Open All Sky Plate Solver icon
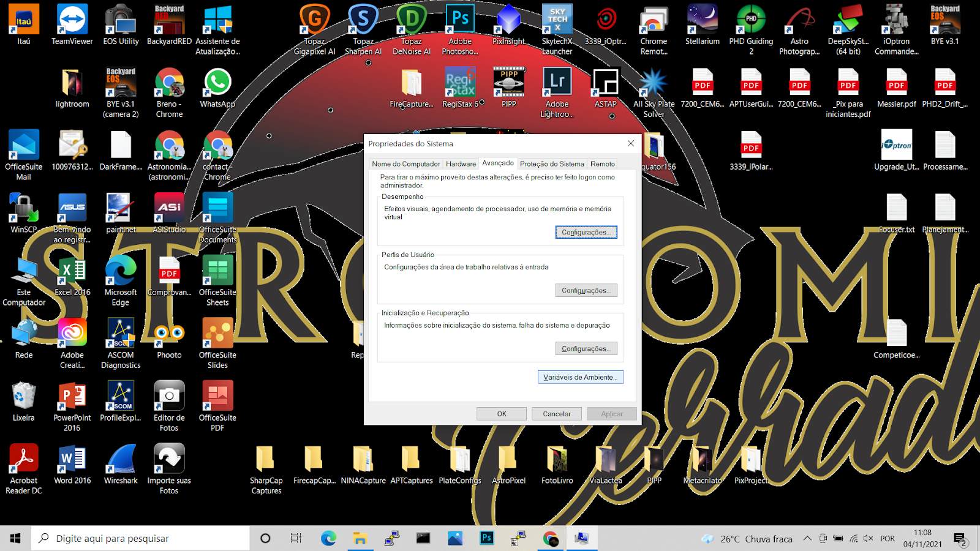This screenshot has width=980, height=551. [x=654, y=92]
